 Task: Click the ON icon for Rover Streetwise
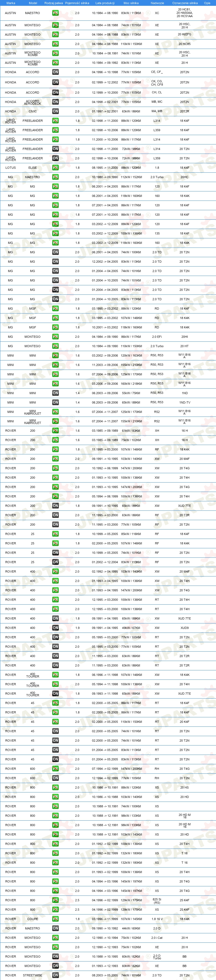pos(56,975)
